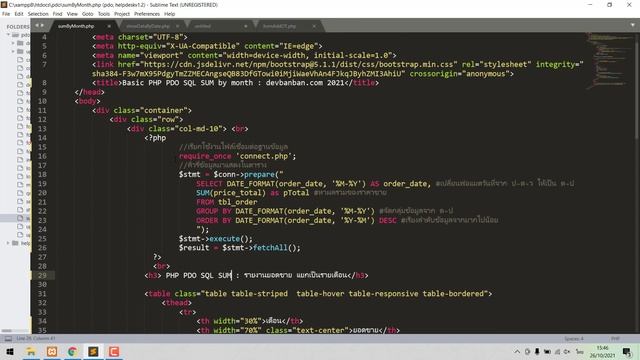Click the minimap code preview
The image size is (640, 360).
point(608,60)
